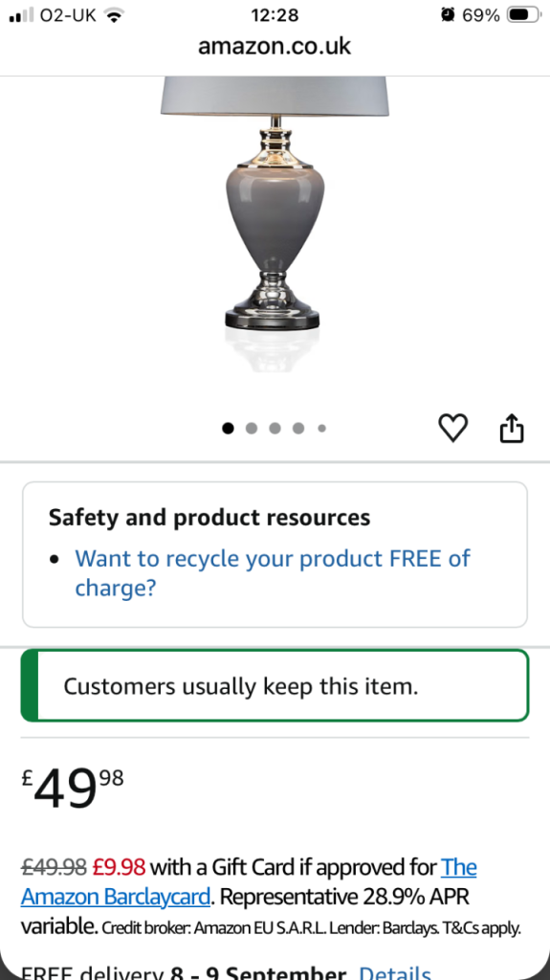This screenshot has width=550, height=980.
Task: Select the first image carousel dot
Action: [228, 428]
